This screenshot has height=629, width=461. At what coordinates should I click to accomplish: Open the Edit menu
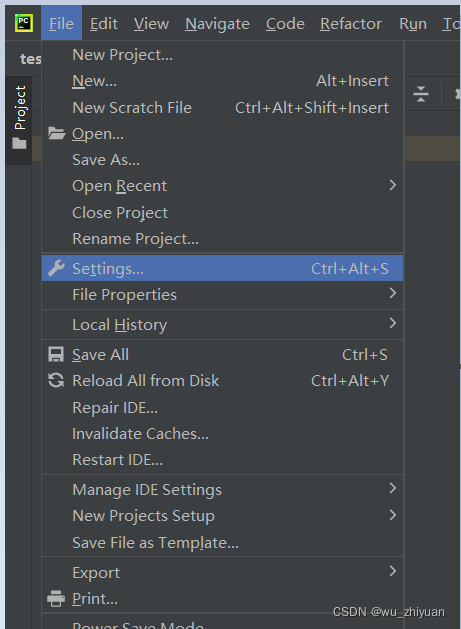coord(104,24)
